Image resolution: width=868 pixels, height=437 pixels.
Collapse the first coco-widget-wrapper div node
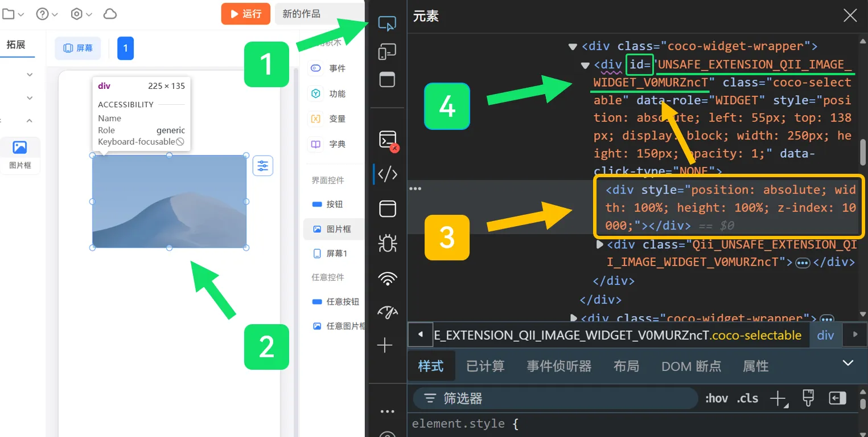coord(572,46)
